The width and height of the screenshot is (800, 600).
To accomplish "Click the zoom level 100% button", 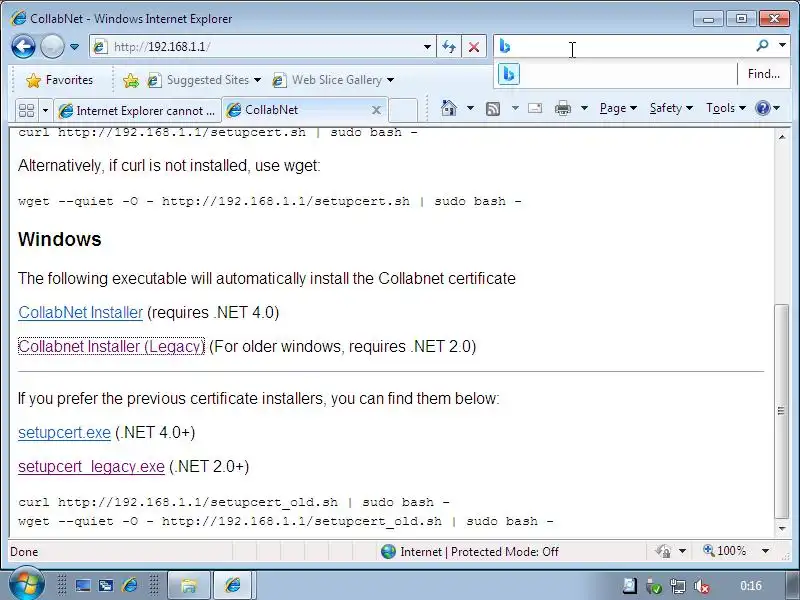I will tap(724, 551).
